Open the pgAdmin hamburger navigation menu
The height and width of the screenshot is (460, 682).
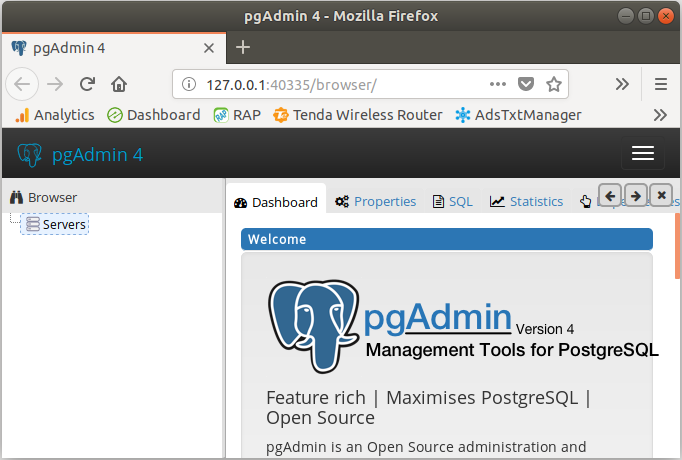tap(643, 153)
